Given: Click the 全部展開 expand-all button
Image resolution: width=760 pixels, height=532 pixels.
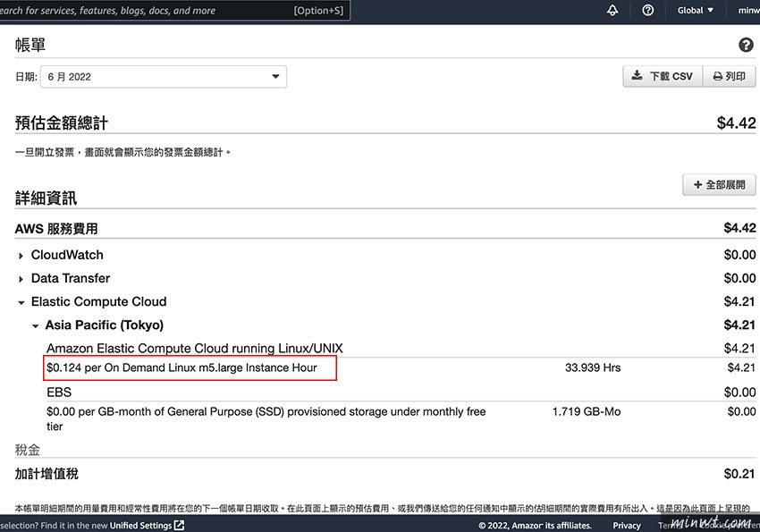Looking at the screenshot, I should pos(719,184).
